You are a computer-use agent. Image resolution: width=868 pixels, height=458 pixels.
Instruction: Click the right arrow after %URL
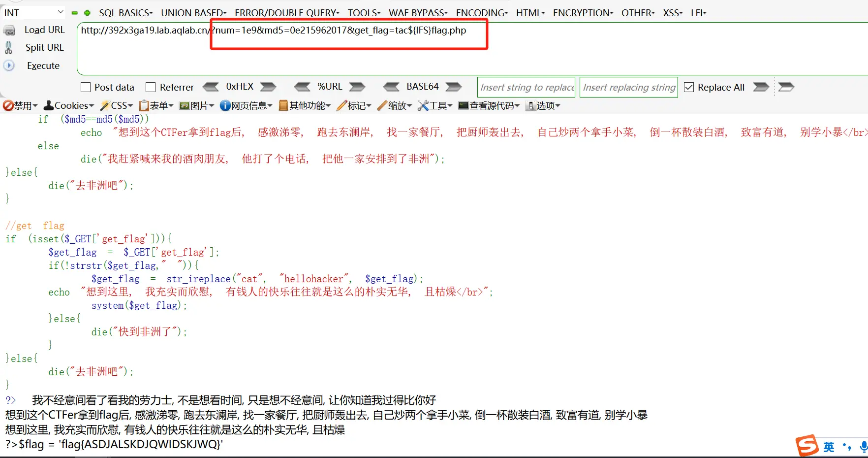[x=357, y=87]
